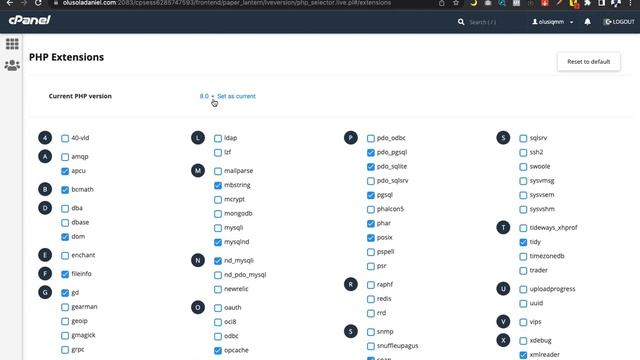Enable the snuffleupagus extension
640x360 pixels.
click(371, 346)
